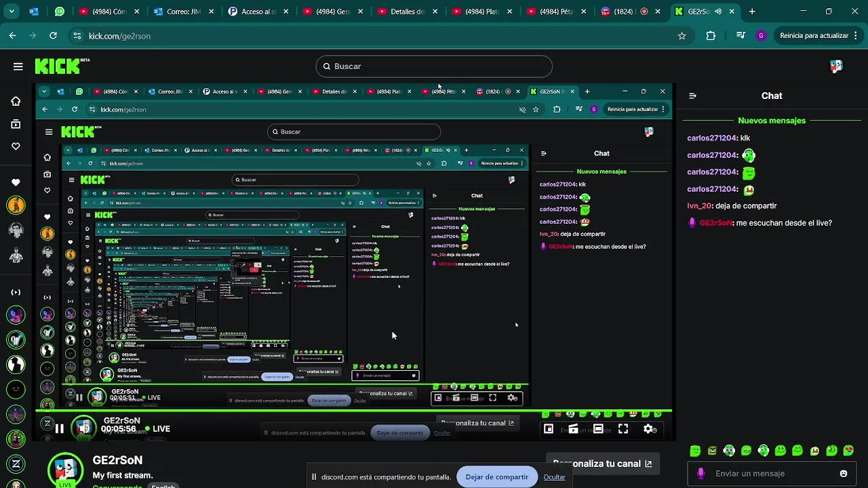Focus the Enviar un mensaje field

click(771, 474)
